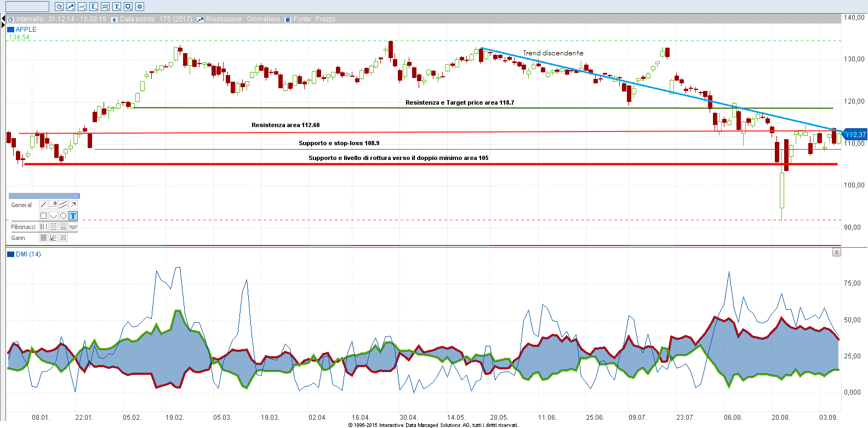868x428 pixels.
Task: Select the parallel channel lines drawing tool
Action: point(63,205)
